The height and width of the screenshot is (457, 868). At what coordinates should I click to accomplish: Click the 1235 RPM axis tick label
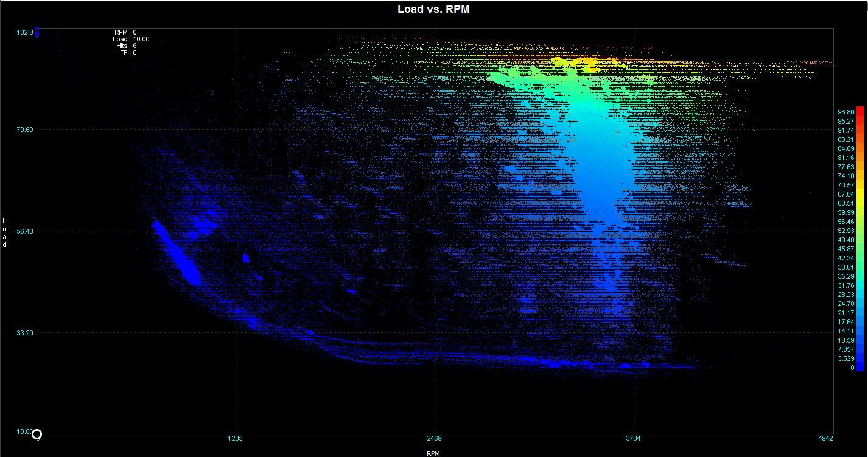click(236, 438)
